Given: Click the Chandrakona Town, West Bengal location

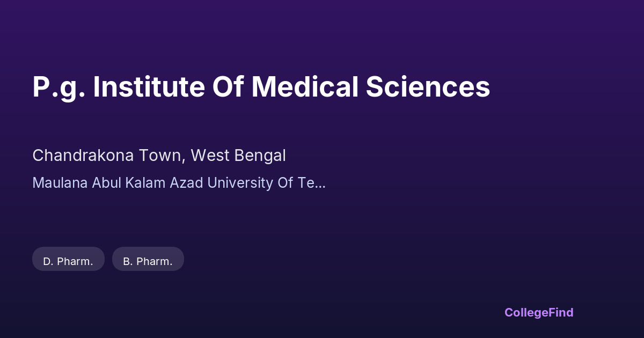Looking at the screenshot, I should [x=159, y=156].
